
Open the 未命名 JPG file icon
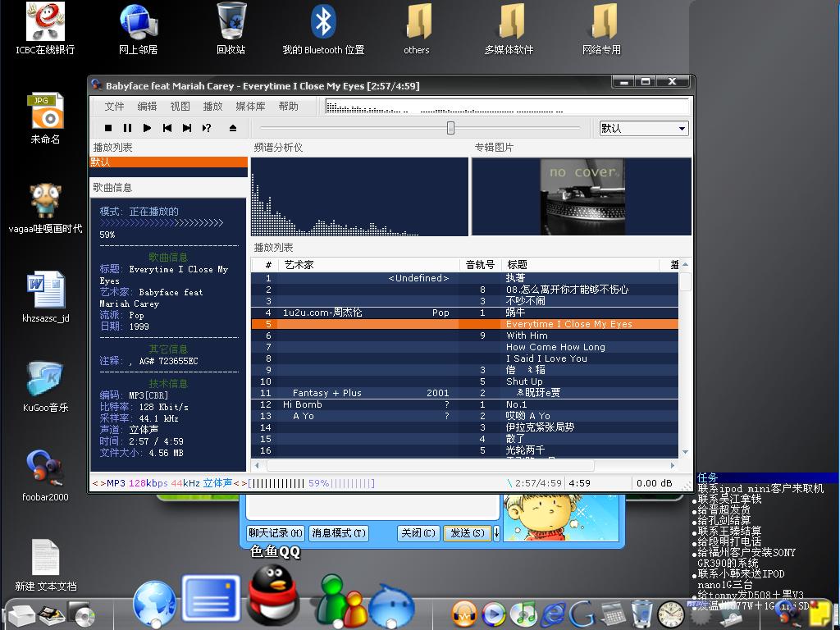tap(46, 118)
